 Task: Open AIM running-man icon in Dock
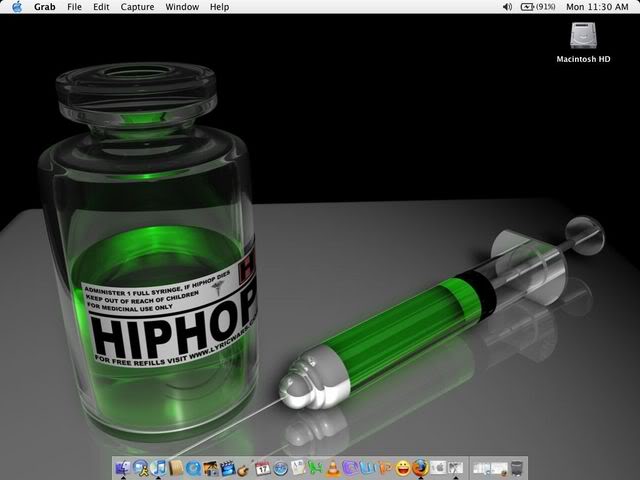pyautogui.click(x=141, y=468)
